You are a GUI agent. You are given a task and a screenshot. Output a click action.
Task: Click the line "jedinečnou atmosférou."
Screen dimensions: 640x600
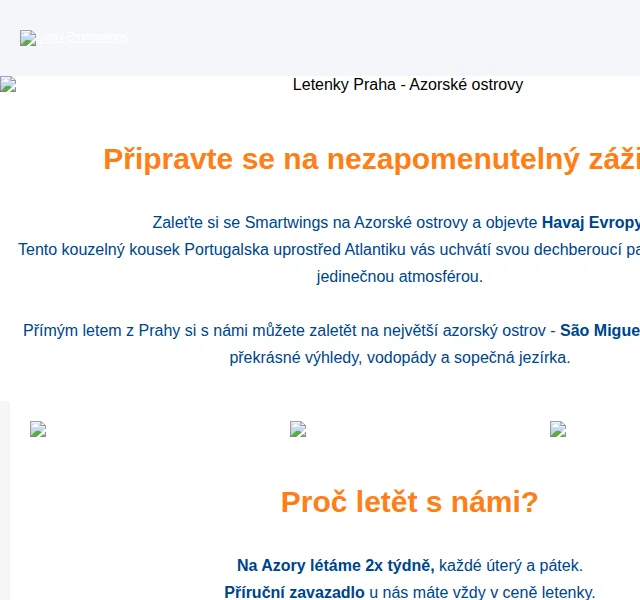400,276
